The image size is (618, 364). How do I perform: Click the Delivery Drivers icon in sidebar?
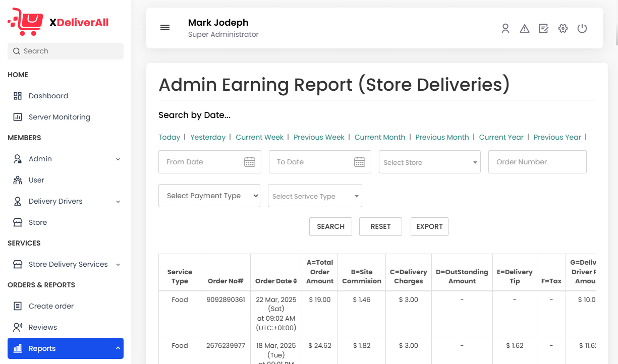pos(18,201)
